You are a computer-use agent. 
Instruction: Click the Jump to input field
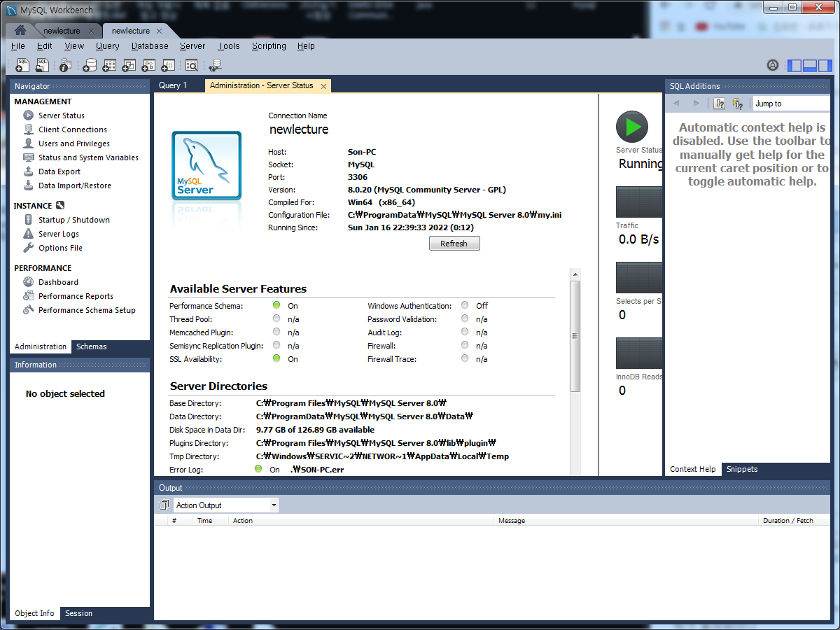(791, 104)
